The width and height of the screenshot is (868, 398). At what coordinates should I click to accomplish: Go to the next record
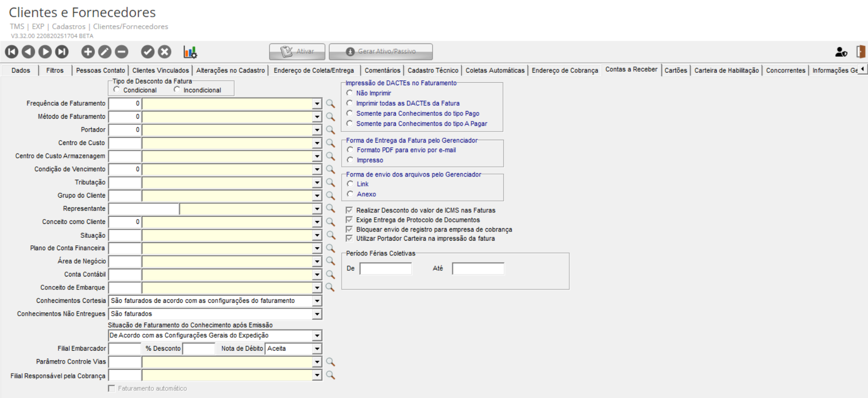(45, 52)
